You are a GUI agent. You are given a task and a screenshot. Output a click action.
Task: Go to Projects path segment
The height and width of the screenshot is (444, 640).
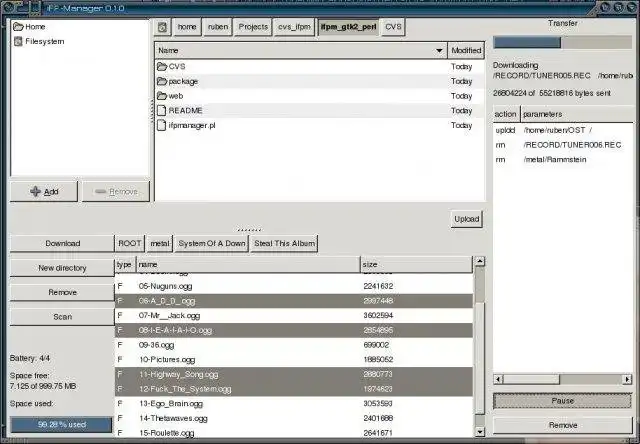[253, 27]
